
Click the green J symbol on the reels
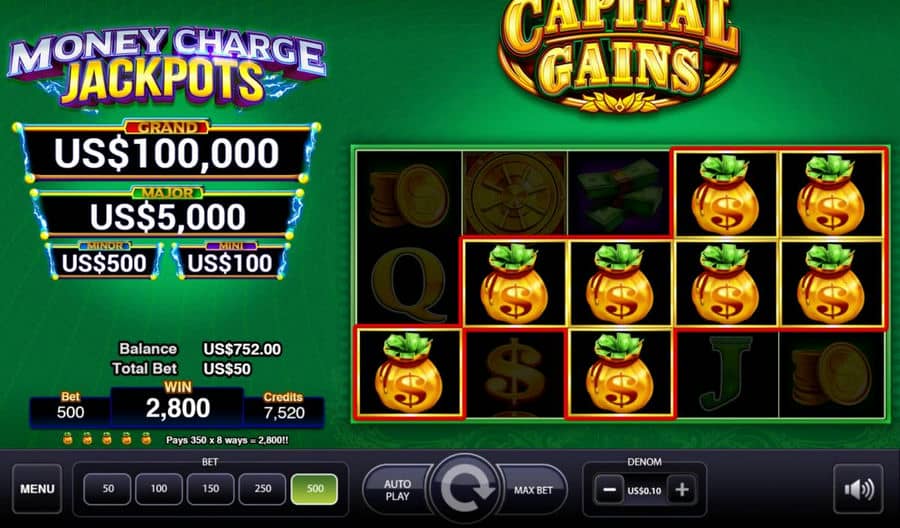pos(726,374)
